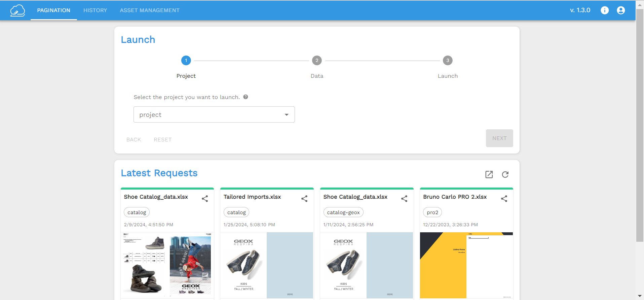
Task: Click the BACK button
Action: pos(134,139)
